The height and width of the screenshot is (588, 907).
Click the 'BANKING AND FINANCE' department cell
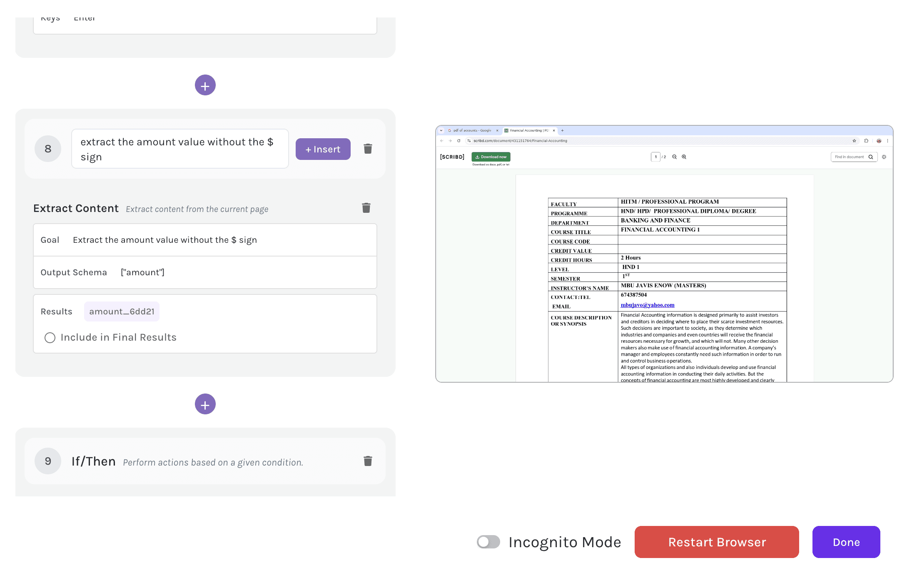click(702, 221)
